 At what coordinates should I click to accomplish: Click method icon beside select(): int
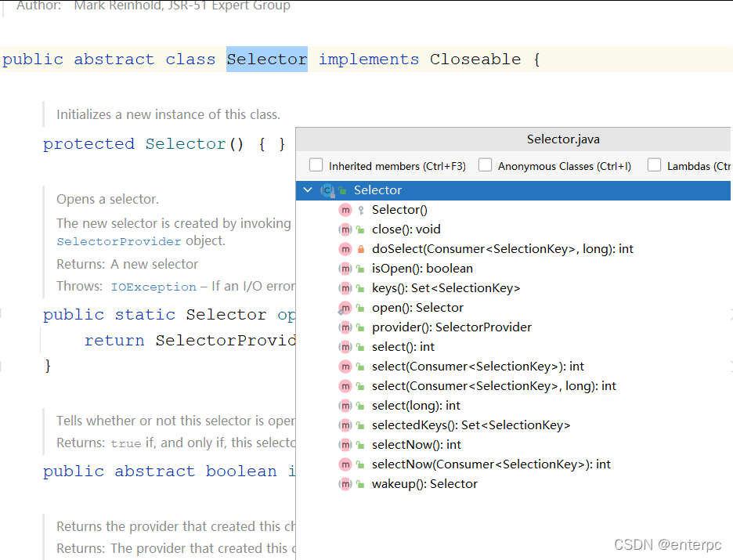(x=345, y=347)
